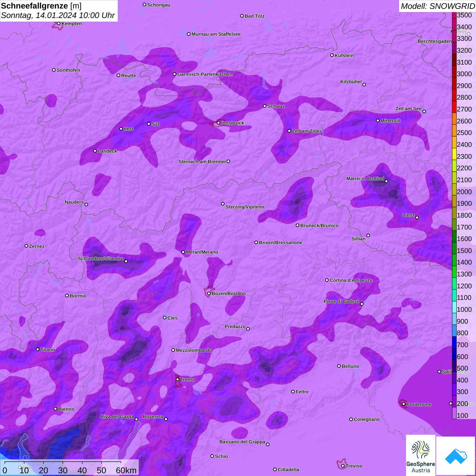Viewport: 476px width, 476px height.
Task: Click the "Schneefallgrenze [m]" map title
Action: (41, 5)
